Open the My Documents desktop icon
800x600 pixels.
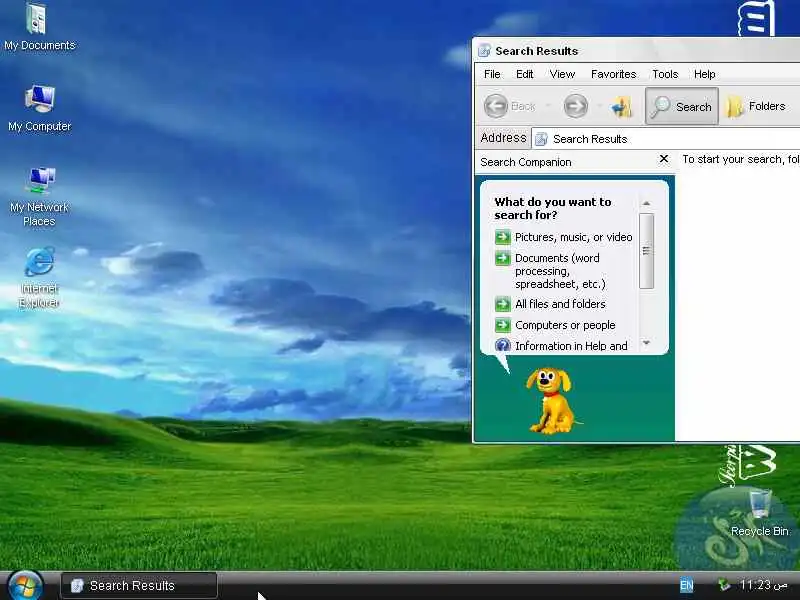point(39,27)
